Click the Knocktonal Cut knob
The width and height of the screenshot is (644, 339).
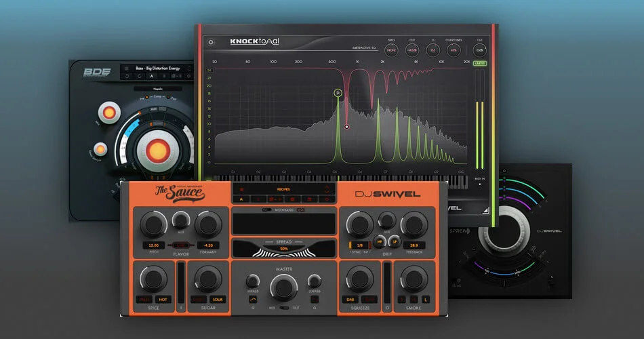pyautogui.click(x=411, y=50)
